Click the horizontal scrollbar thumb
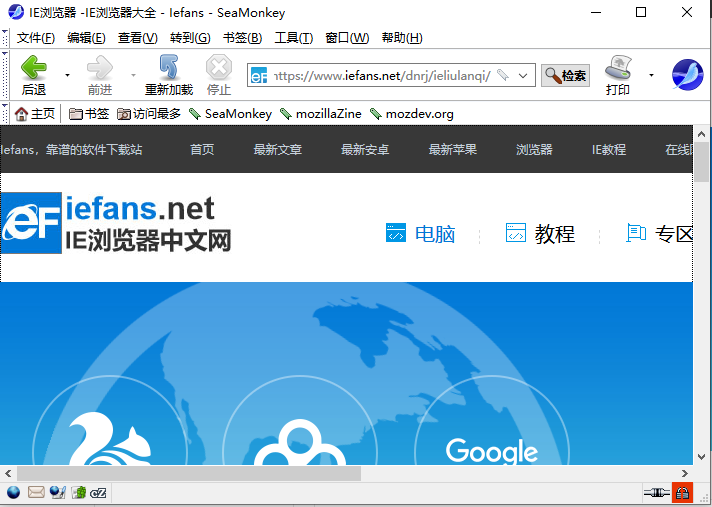The image size is (712, 507). coord(189,473)
